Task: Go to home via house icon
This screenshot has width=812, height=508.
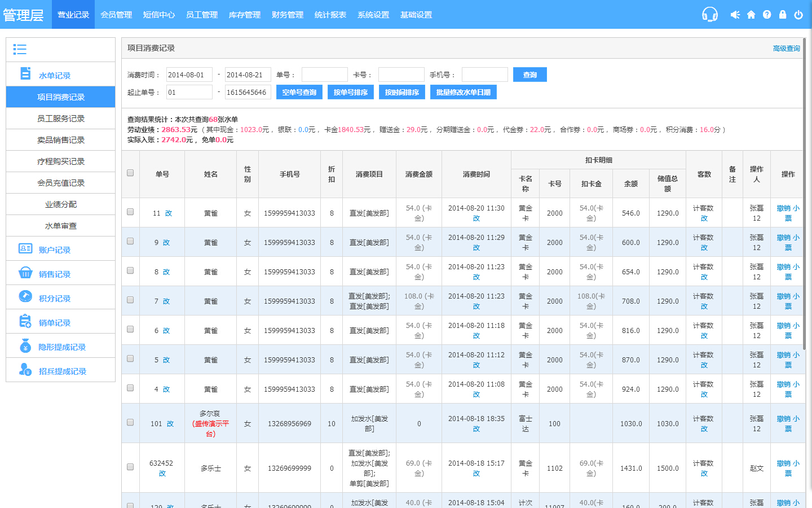Action: pyautogui.click(x=751, y=15)
